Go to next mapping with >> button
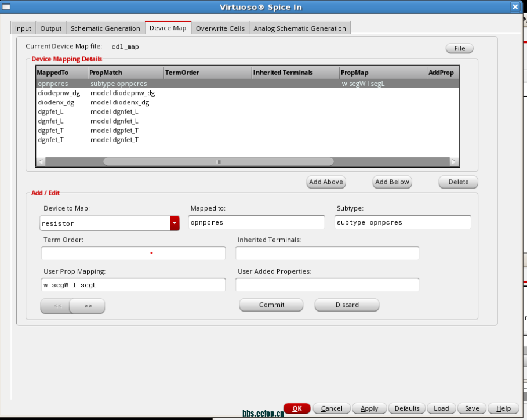This screenshot has width=527, height=420. (88, 306)
